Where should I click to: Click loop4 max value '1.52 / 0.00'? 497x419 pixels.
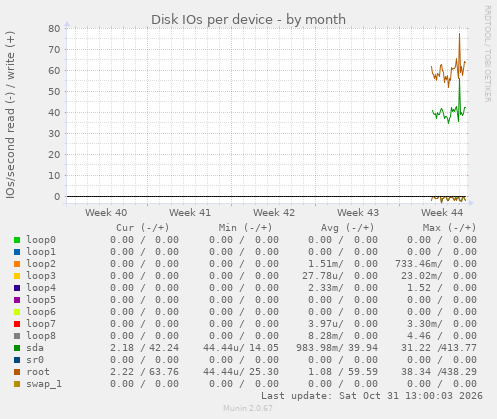[442, 288]
